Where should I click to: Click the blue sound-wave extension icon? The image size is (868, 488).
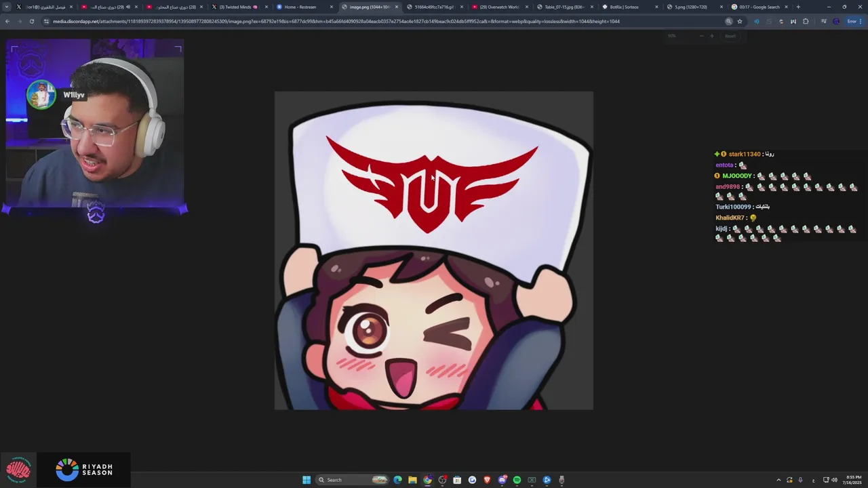(x=757, y=21)
